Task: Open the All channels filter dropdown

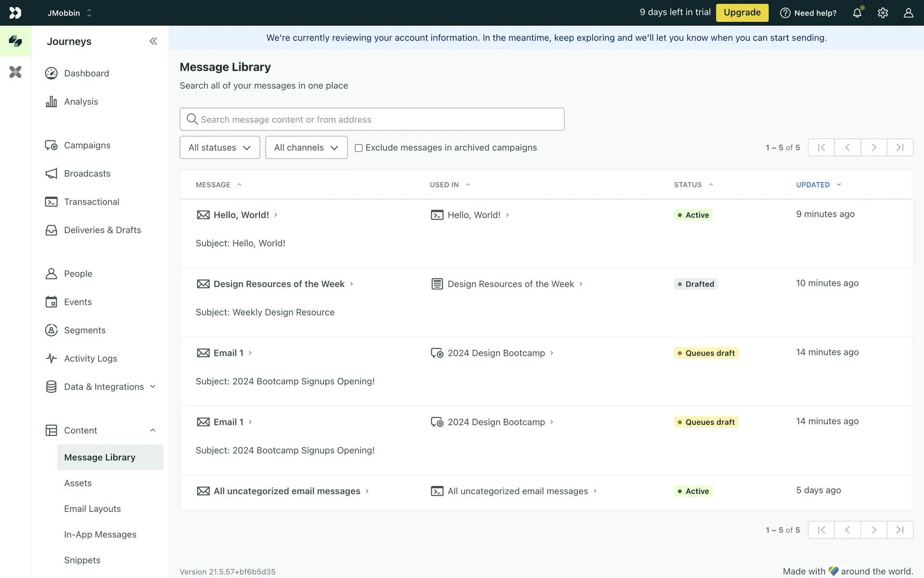Action: pos(306,147)
